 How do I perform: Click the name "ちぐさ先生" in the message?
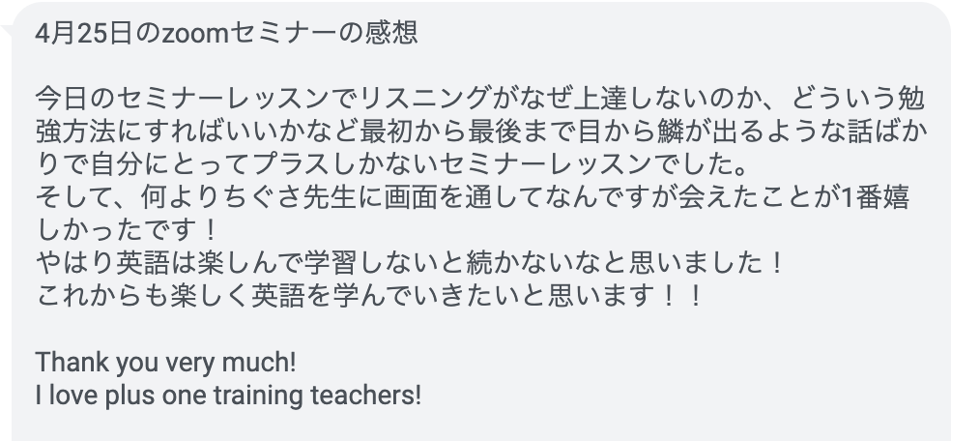[289, 197]
